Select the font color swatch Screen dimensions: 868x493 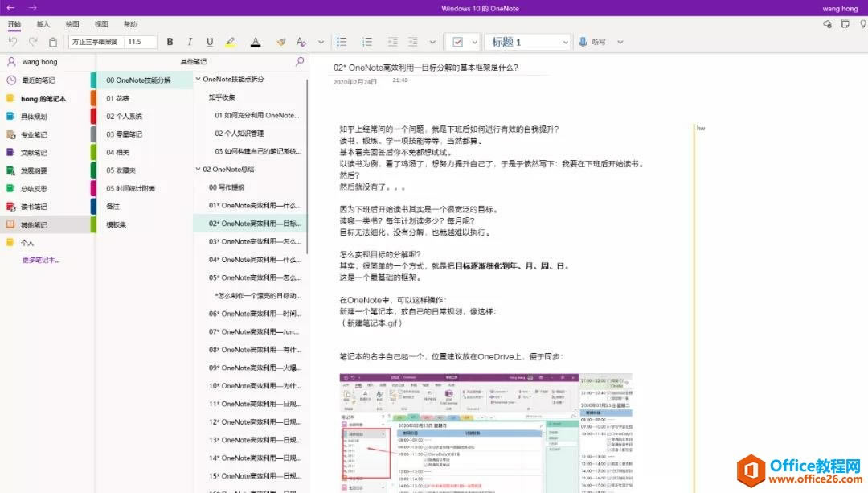pos(256,42)
